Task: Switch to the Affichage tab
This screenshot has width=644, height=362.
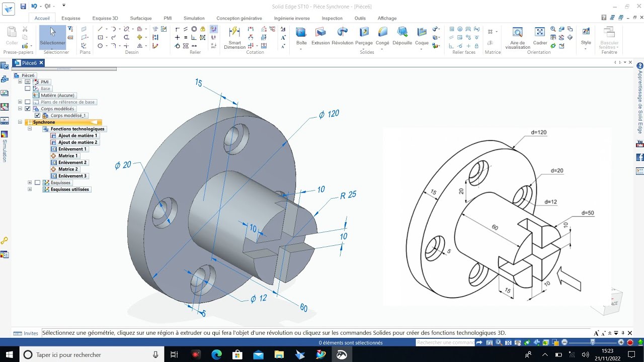Action: click(387, 18)
